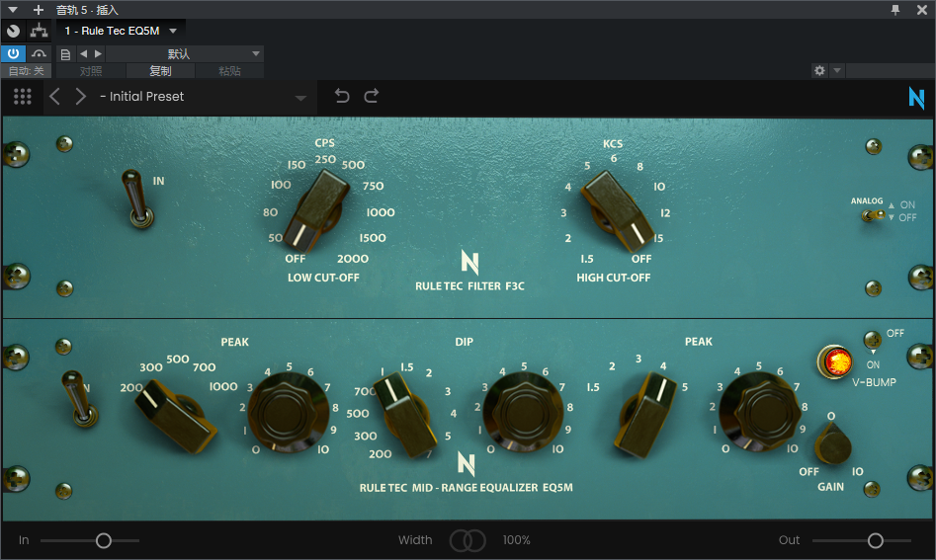Click the 复制 copy button
This screenshot has height=560, width=936.
click(160, 71)
